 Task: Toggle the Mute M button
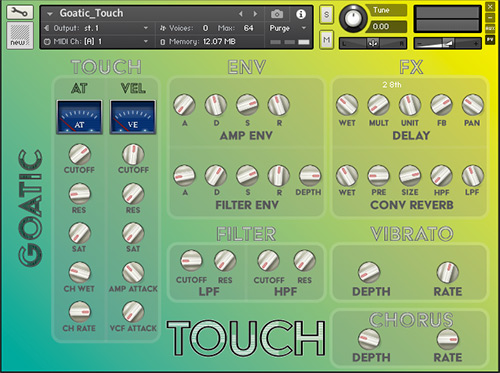326,40
